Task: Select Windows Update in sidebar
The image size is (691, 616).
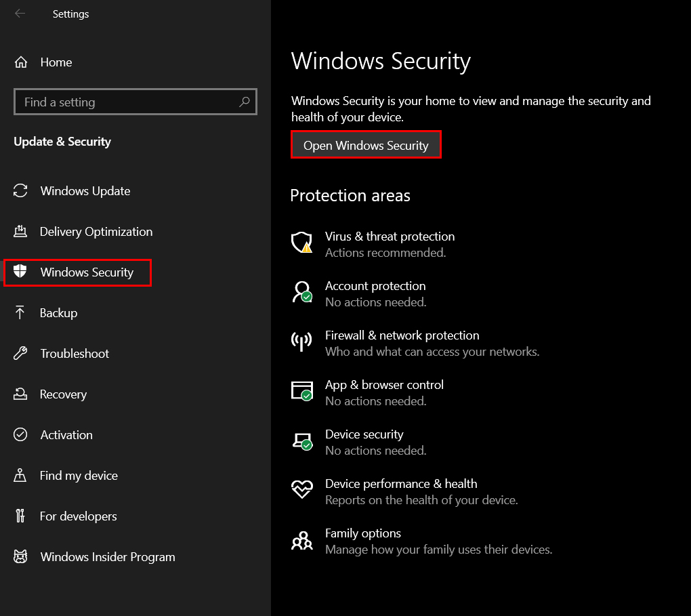Action: point(85,190)
